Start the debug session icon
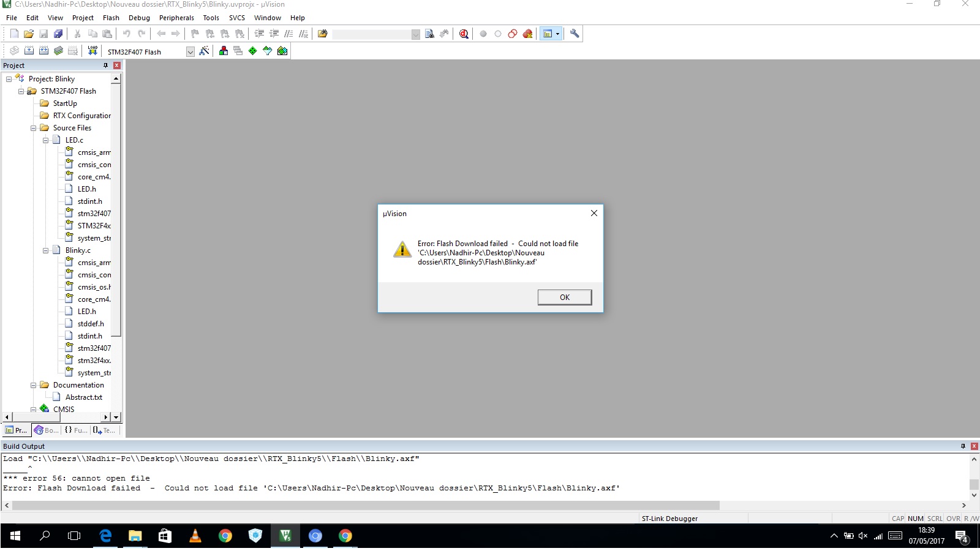This screenshot has width=980, height=551. pos(464,34)
